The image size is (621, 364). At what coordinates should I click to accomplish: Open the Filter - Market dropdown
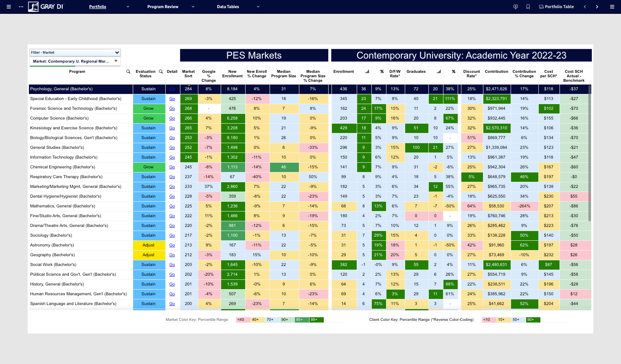coord(75,52)
